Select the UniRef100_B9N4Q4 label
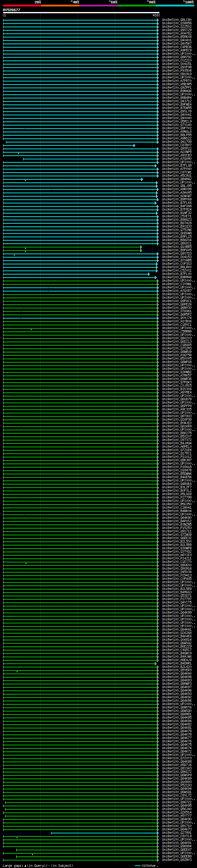 (176, 91)
